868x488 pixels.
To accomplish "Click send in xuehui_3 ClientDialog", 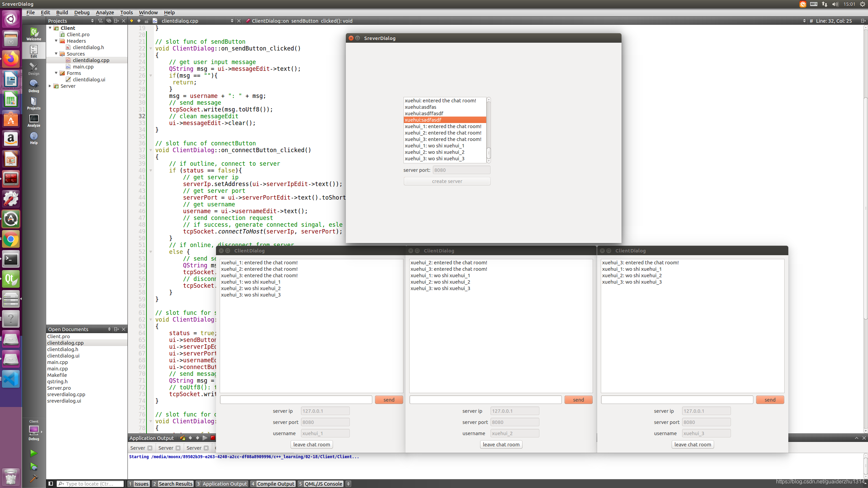I will coord(770,400).
